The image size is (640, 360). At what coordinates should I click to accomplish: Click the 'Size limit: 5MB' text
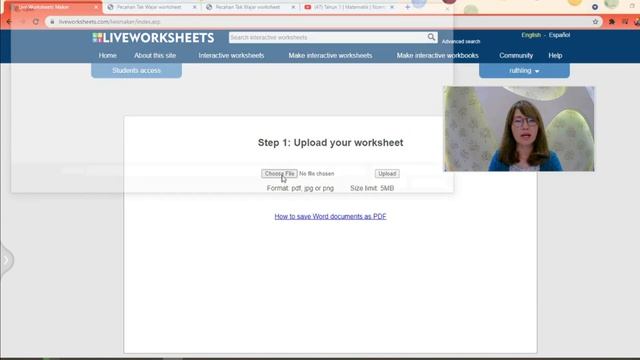point(372,188)
